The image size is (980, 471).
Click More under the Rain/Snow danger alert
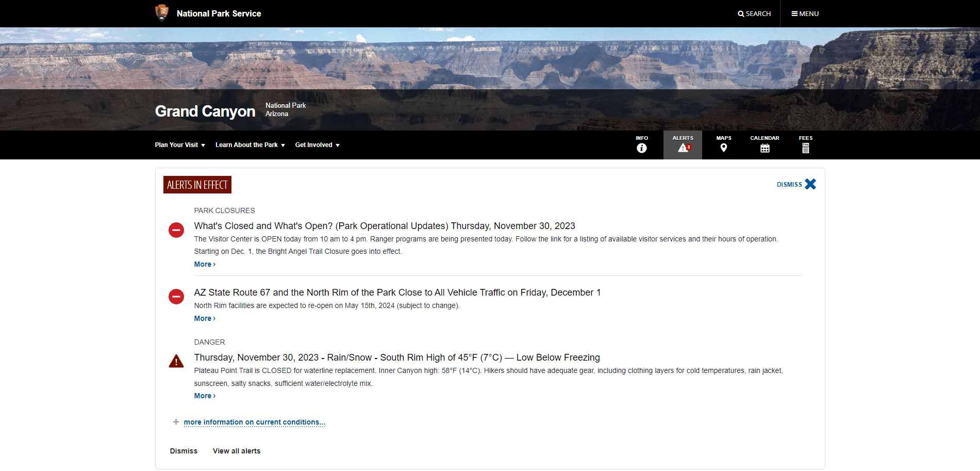coord(205,396)
